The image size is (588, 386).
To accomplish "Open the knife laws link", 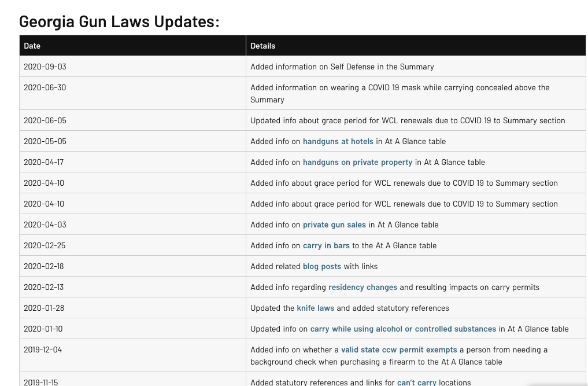I will click(315, 308).
